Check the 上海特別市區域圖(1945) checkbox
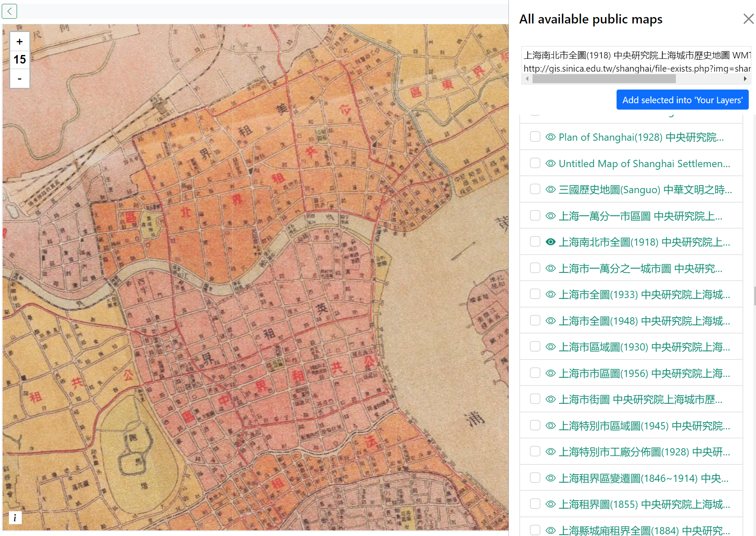Viewport: 756px width, 536px height. (535, 426)
